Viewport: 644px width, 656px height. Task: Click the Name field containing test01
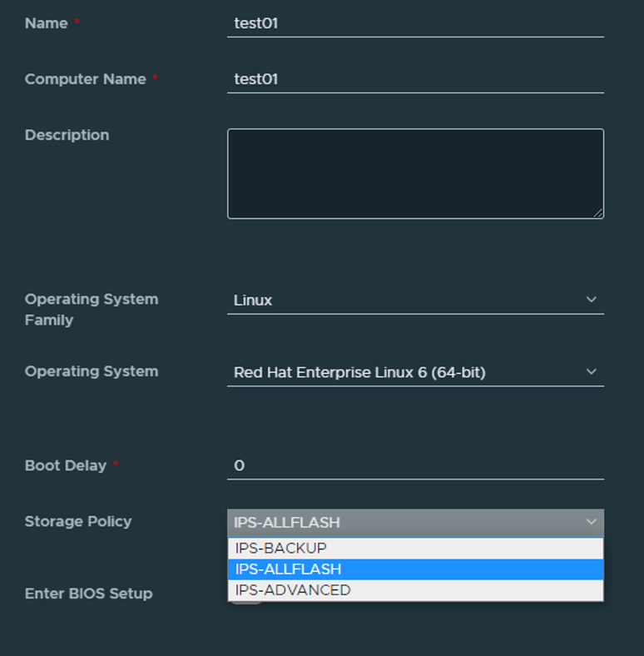415,24
